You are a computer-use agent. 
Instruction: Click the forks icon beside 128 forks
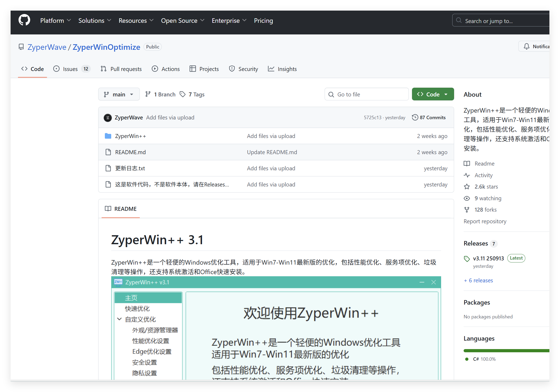tap(467, 210)
